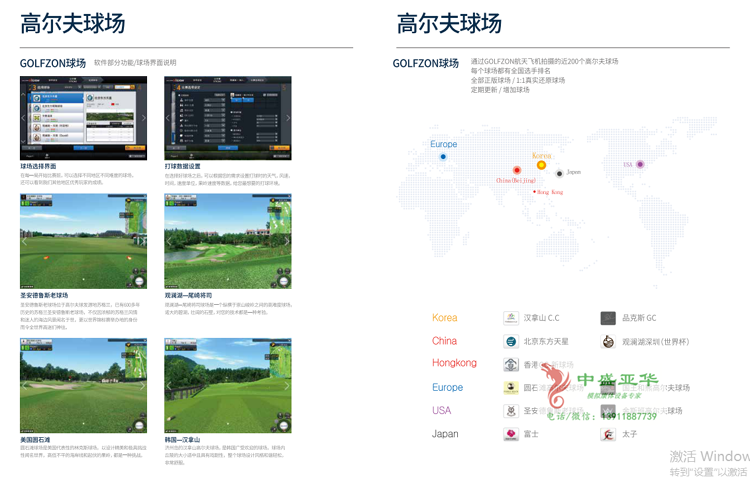Image resolution: width=750 pixels, height=477 pixels.
Task: Click the orange Korea map marker
Action: [x=541, y=165]
